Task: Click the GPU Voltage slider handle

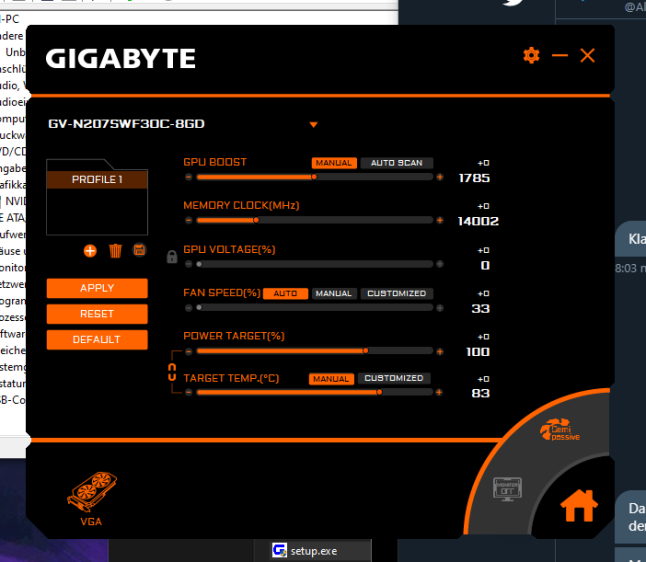Action: coord(199,264)
